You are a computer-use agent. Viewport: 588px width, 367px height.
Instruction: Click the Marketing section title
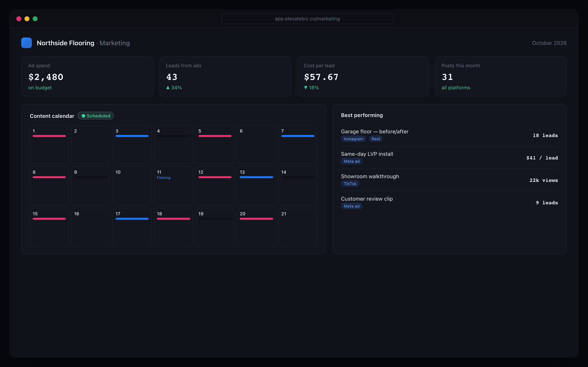pos(115,43)
